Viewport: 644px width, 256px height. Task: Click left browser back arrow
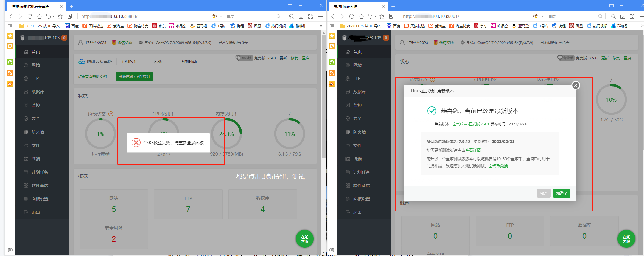tap(11, 16)
